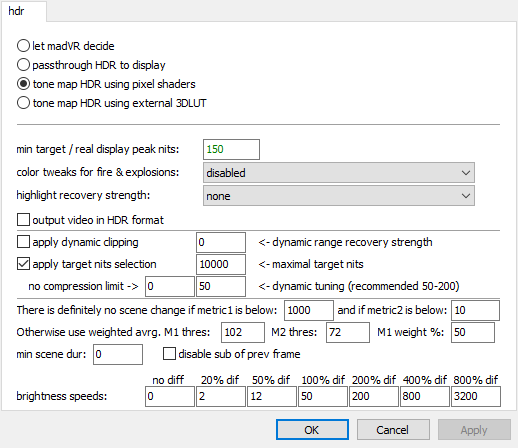The image size is (518, 448).
Task: Click the Apply button
Action: (x=474, y=430)
